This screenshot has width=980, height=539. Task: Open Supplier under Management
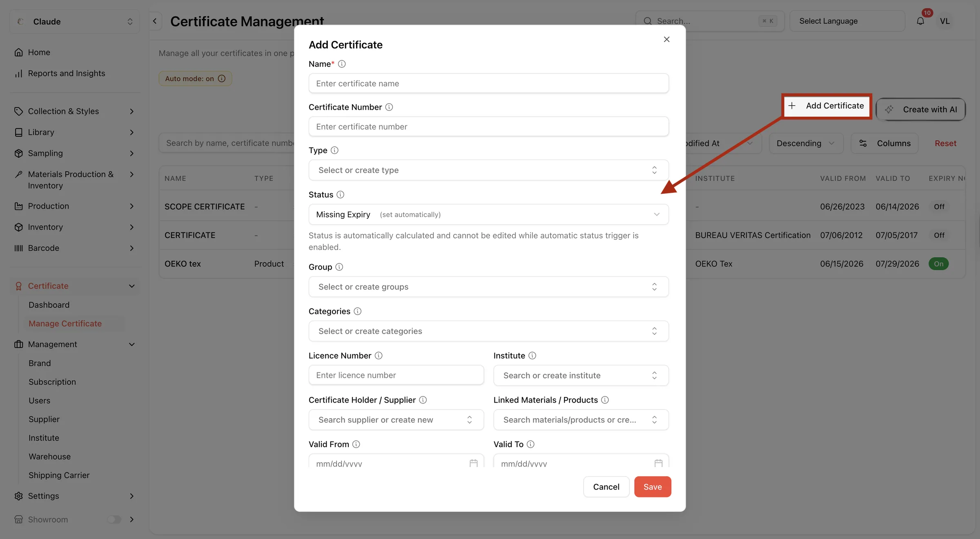click(44, 419)
